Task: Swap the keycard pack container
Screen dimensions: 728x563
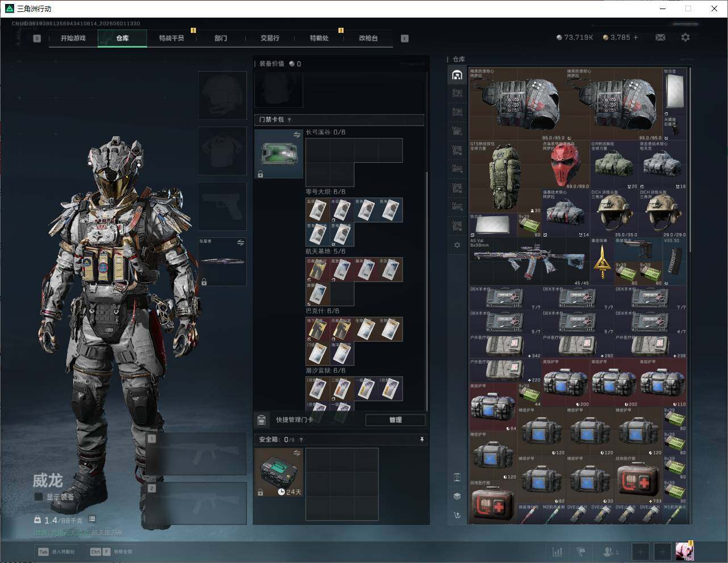Action: tap(297, 135)
